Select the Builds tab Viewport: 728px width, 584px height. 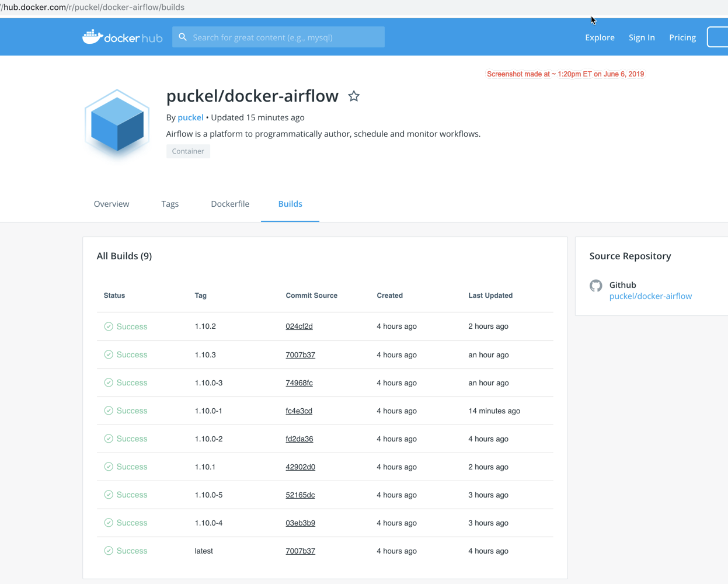coord(290,204)
